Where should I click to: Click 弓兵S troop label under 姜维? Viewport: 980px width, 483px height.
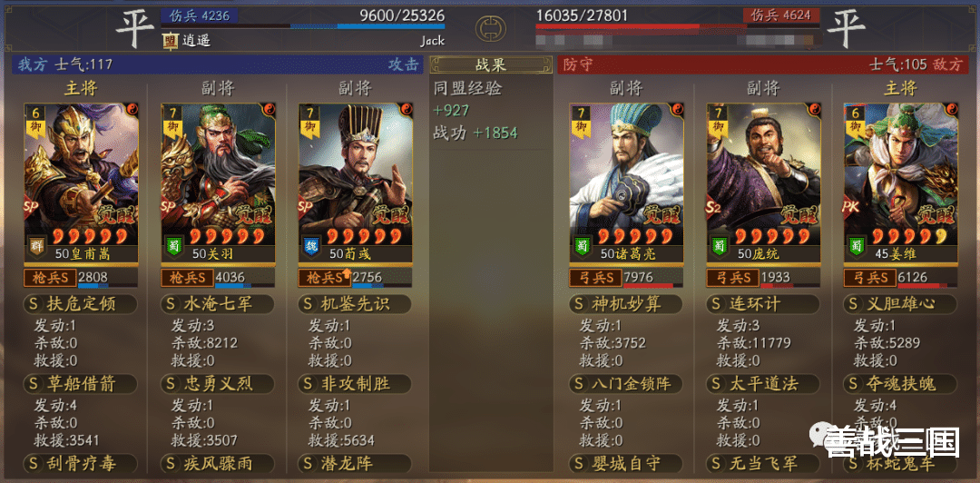[869, 277]
